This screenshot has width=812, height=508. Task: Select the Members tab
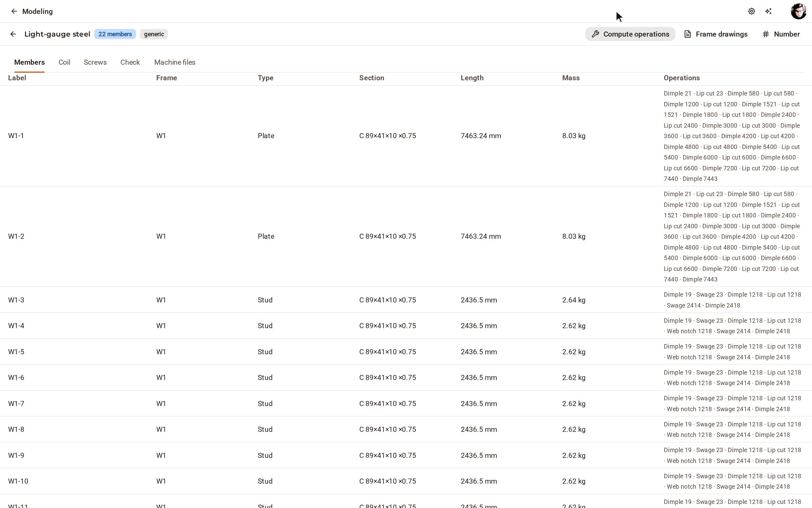29,62
